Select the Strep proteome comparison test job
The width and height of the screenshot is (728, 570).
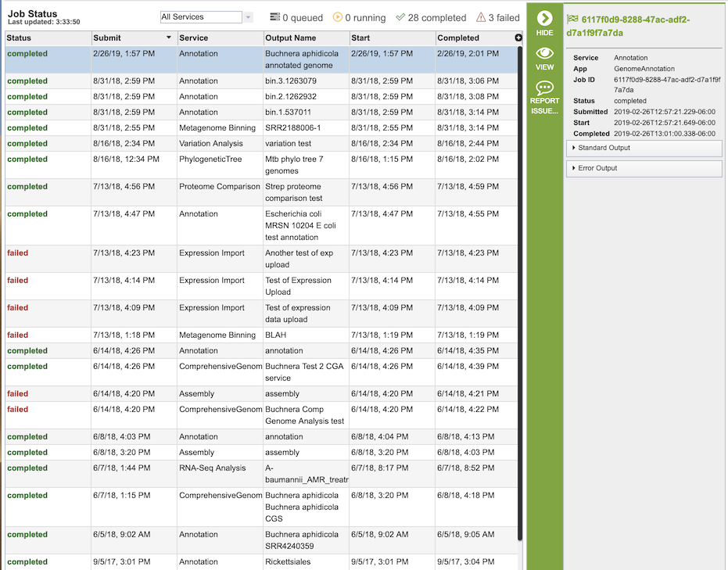pyautogui.click(x=261, y=192)
